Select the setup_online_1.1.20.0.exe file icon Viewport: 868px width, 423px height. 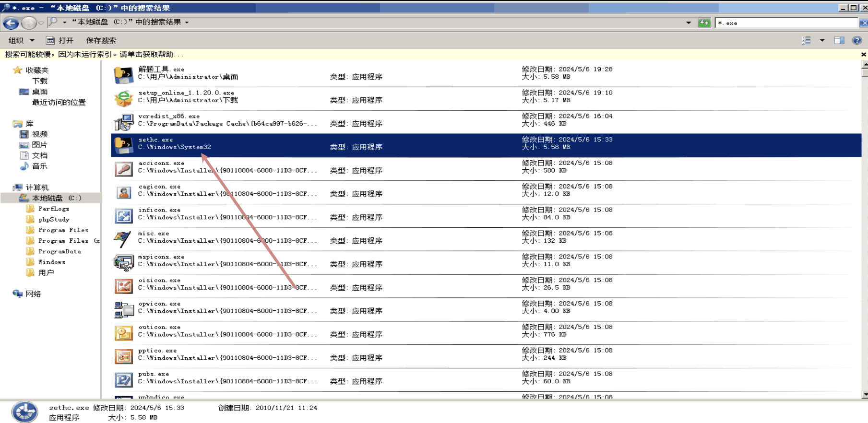123,98
